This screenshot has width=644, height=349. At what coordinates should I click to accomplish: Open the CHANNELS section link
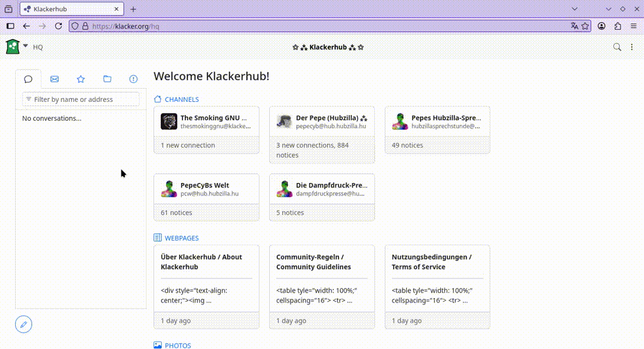click(181, 99)
